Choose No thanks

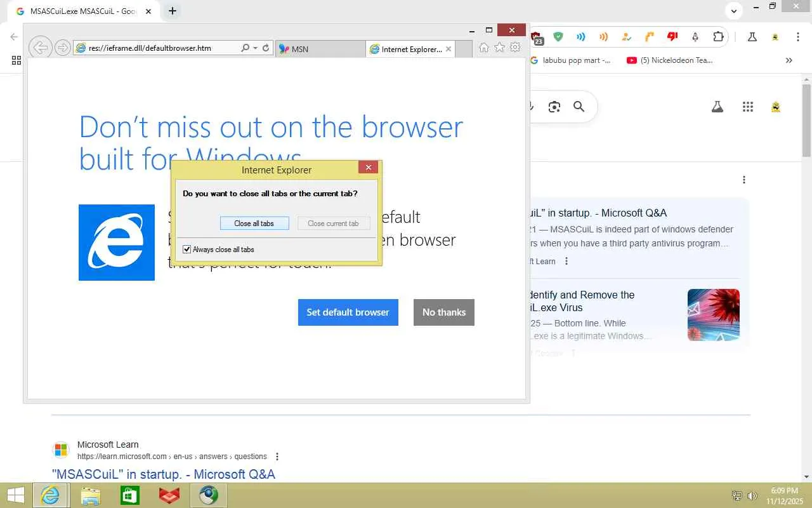tap(444, 312)
